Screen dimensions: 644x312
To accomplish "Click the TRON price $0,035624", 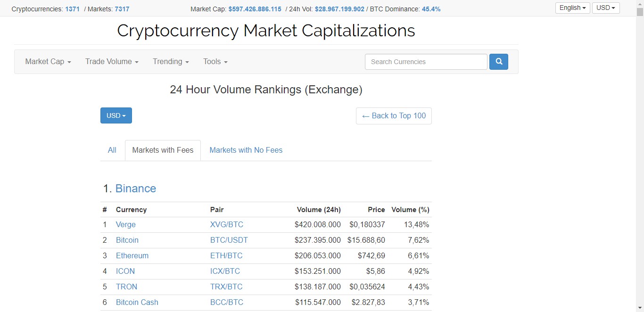I will (367, 287).
